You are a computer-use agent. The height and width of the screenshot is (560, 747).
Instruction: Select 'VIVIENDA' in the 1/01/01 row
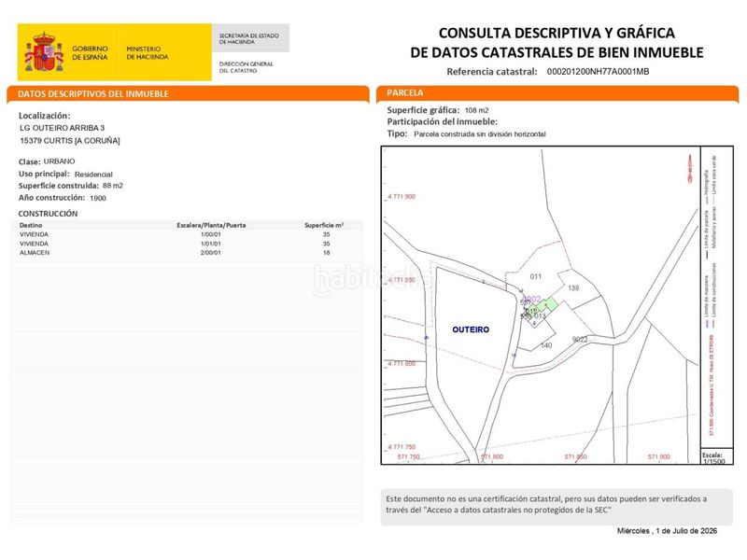[34, 244]
